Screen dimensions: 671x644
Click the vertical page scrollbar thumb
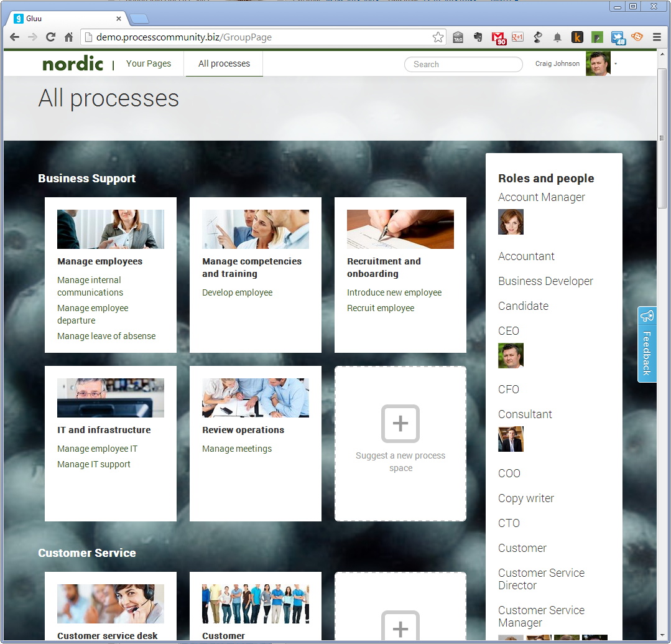[662, 138]
